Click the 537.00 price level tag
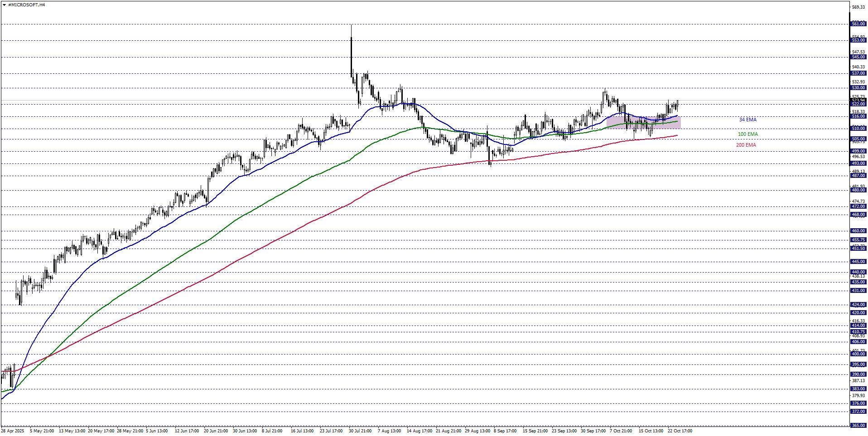Viewport: 868px width, 436px height. (858, 73)
